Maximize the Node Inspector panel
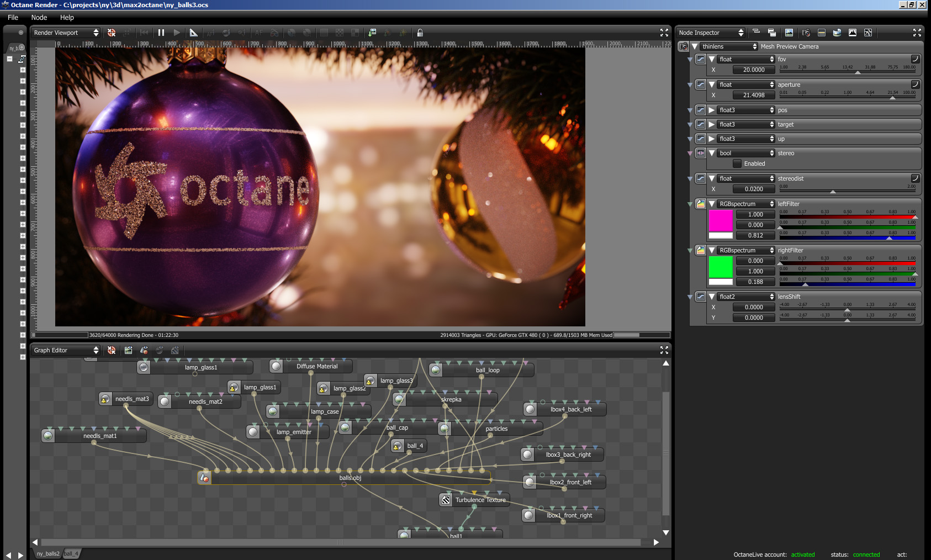Viewport: 931px width, 560px height. pos(917,33)
